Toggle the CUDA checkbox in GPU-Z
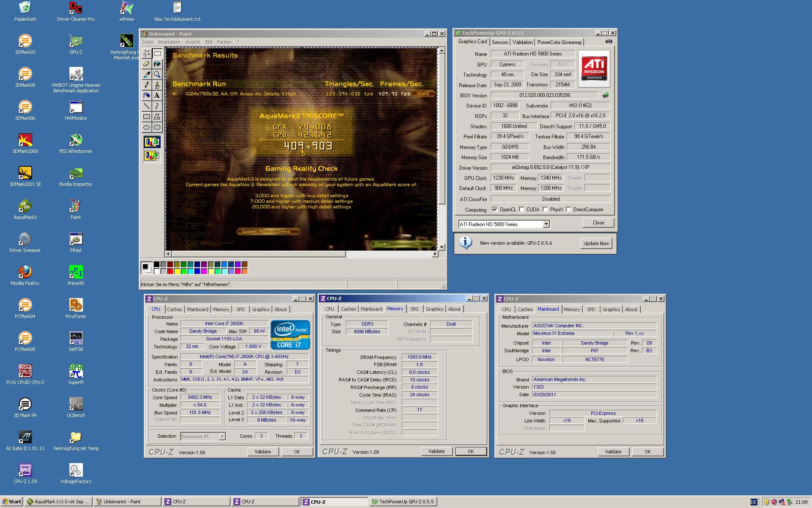 pos(522,210)
